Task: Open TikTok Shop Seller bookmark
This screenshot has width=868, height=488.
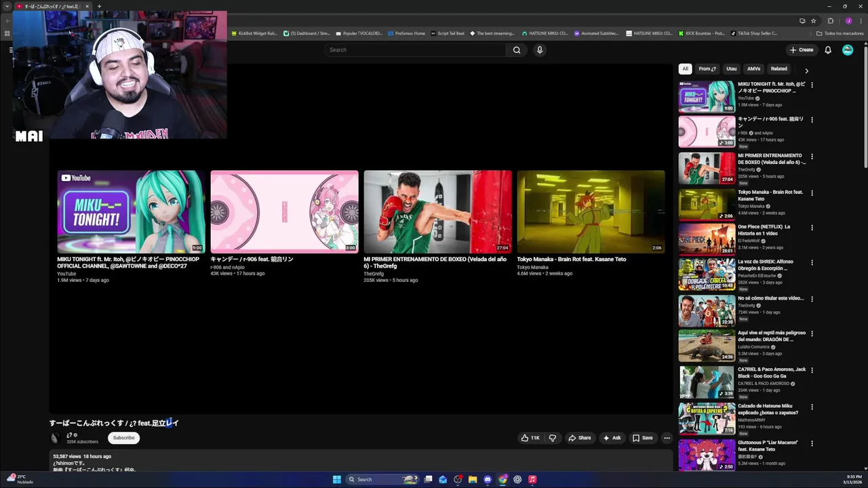Action: coord(754,33)
